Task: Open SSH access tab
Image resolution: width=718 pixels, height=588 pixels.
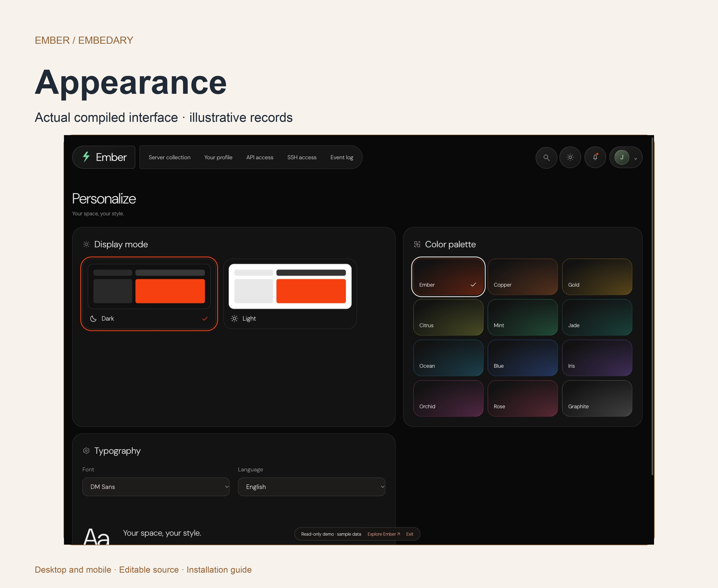Action: (x=302, y=158)
